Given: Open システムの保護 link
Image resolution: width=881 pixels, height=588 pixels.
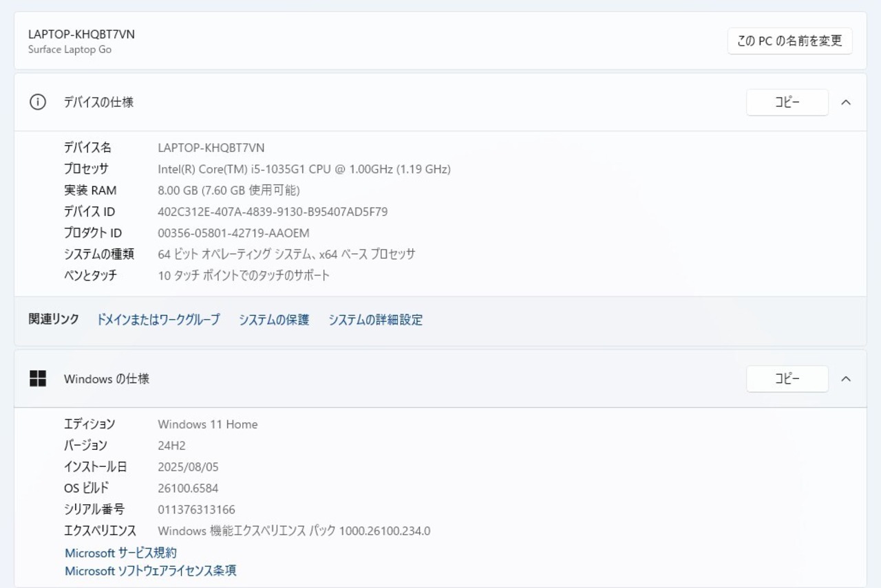Looking at the screenshot, I should coord(274,319).
